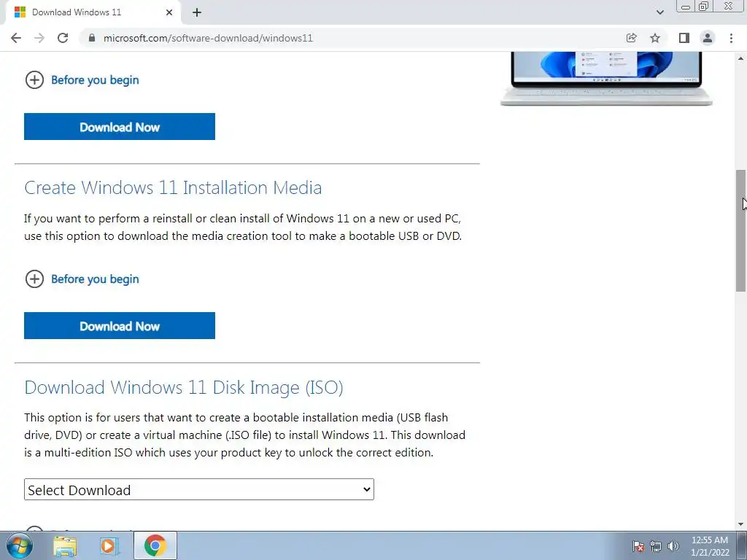
Task: Close the Download Windows 11 tab
Action: (169, 12)
